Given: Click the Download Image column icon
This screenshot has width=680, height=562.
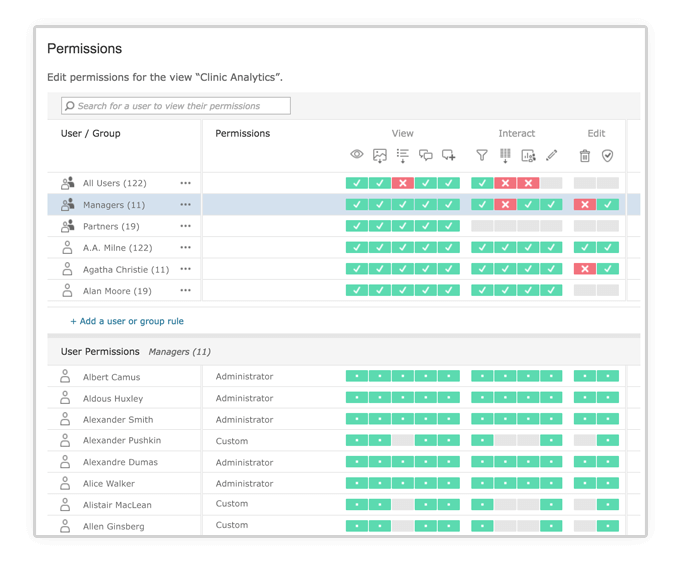Looking at the screenshot, I should click(x=380, y=155).
